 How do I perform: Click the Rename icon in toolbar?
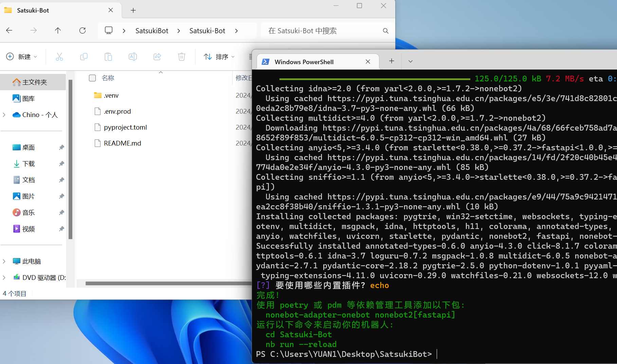pyautogui.click(x=133, y=57)
